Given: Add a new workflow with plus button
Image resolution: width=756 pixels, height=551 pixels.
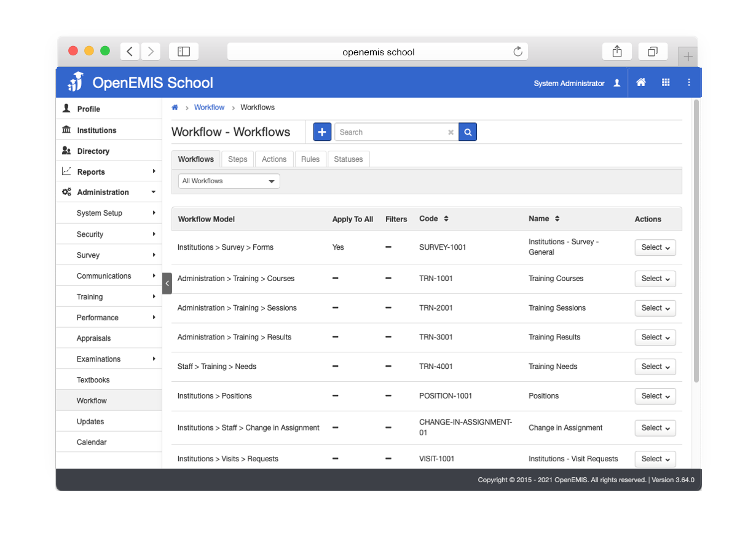Looking at the screenshot, I should [x=322, y=132].
